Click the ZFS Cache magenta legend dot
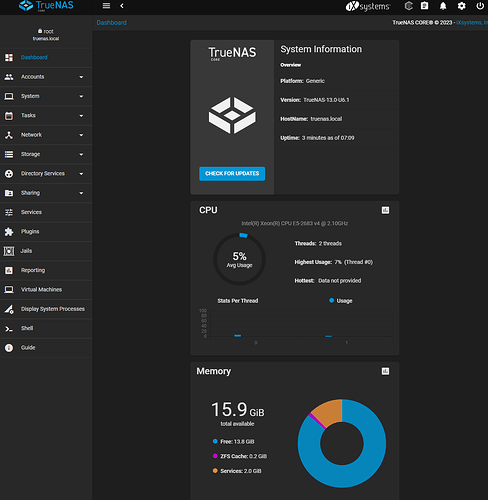The width and height of the screenshot is (488, 500). [x=215, y=456]
